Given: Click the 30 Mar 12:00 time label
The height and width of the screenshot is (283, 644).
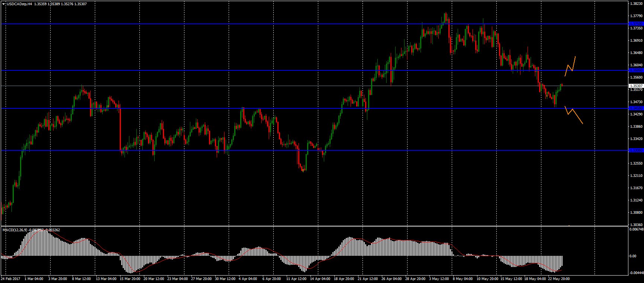Looking at the screenshot, I should coord(225,279).
